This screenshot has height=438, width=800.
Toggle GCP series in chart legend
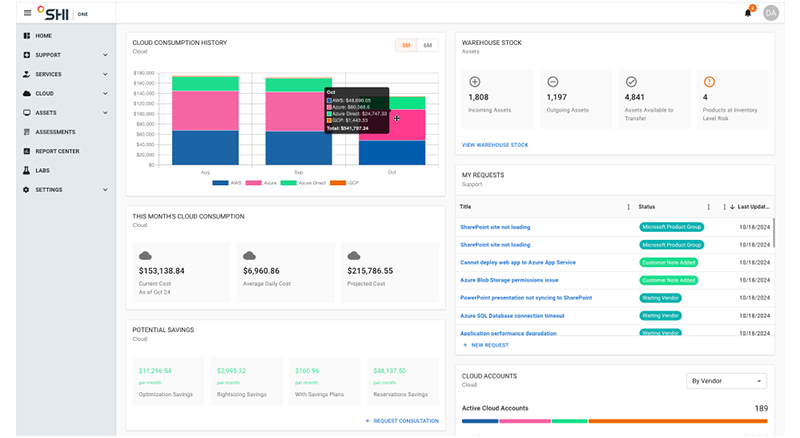tap(344, 183)
